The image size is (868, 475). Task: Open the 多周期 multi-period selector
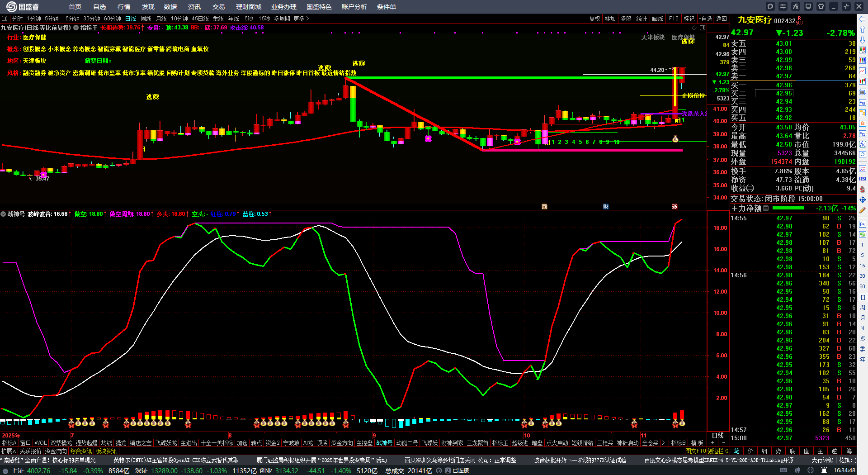coord(282,19)
